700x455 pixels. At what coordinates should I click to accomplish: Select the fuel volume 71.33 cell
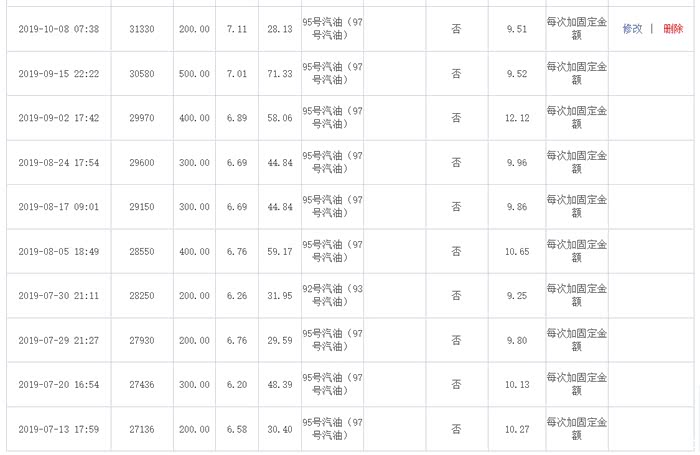280,74
